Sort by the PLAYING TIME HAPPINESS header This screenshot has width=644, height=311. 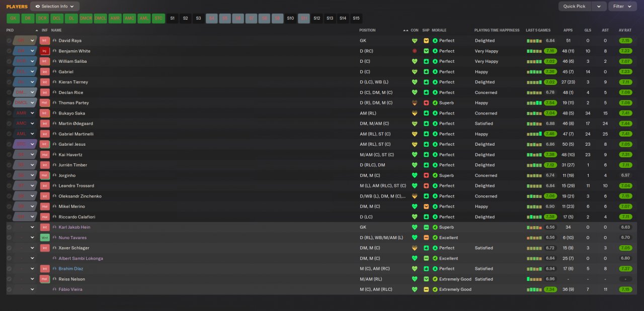(x=497, y=30)
